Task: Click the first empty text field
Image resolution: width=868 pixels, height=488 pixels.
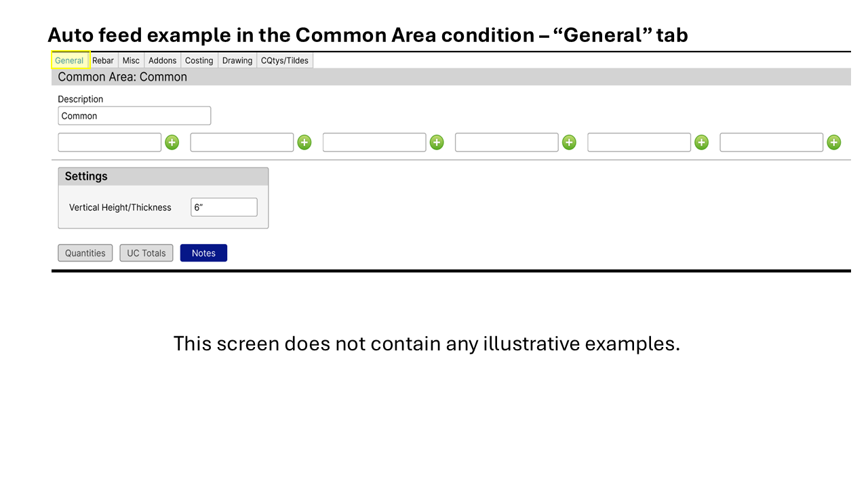Action: point(110,142)
